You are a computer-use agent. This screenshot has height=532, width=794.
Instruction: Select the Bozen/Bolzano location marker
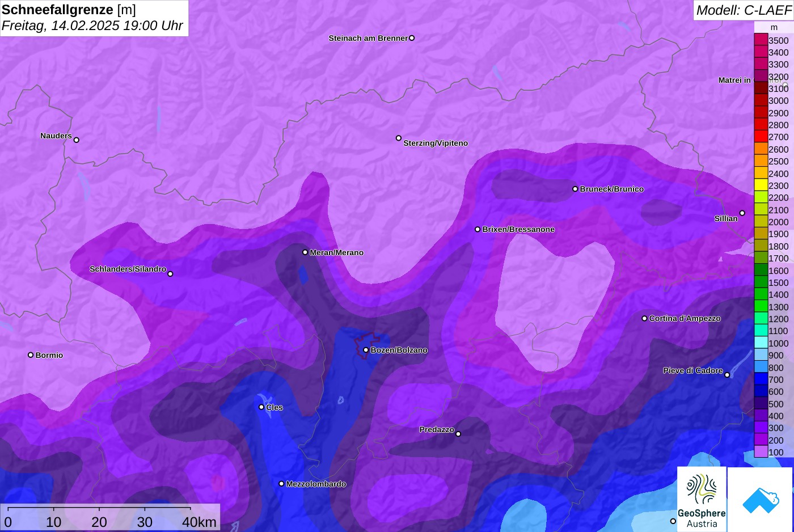tap(366, 350)
